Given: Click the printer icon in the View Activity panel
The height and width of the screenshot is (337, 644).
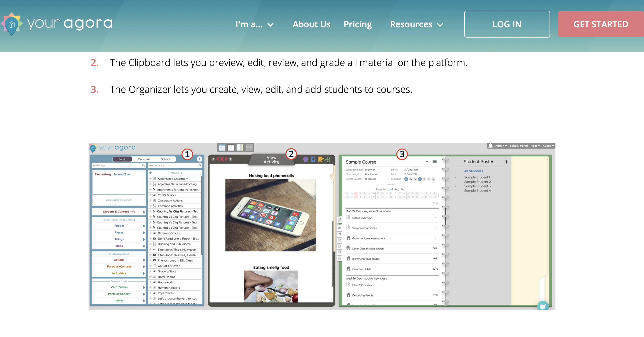Looking at the screenshot, I should (x=306, y=159).
